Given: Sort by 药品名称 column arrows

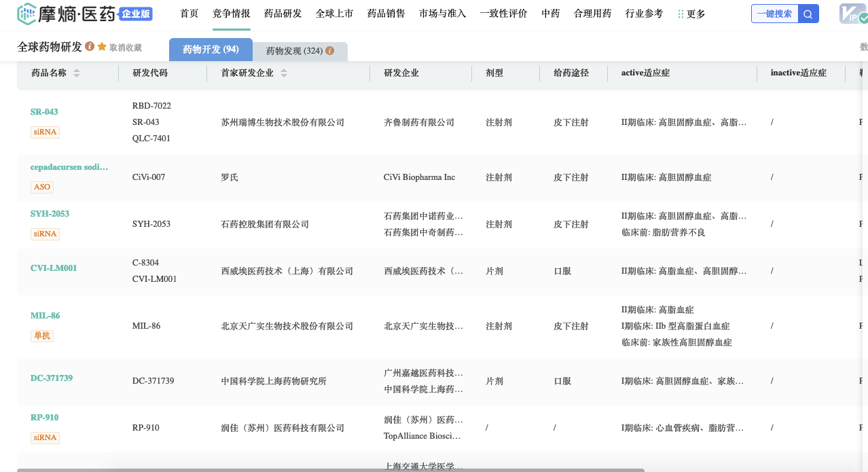Looking at the screenshot, I should click(x=77, y=73).
